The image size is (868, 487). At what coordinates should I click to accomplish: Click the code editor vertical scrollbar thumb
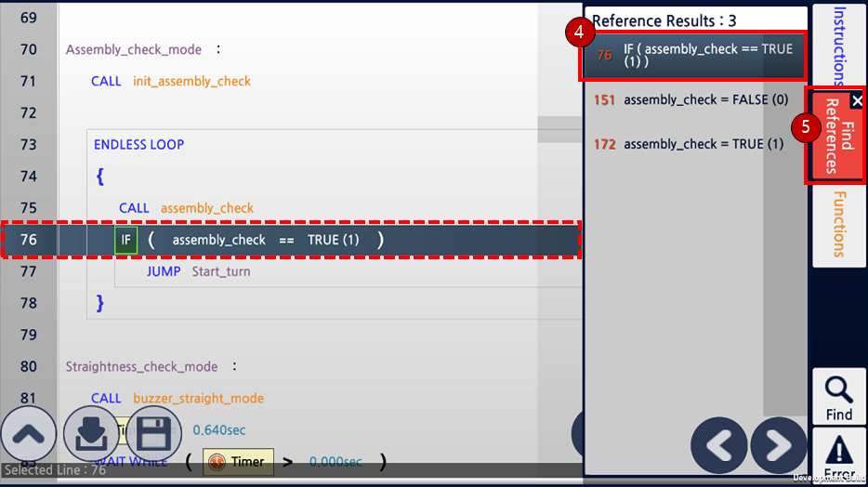coord(559,129)
